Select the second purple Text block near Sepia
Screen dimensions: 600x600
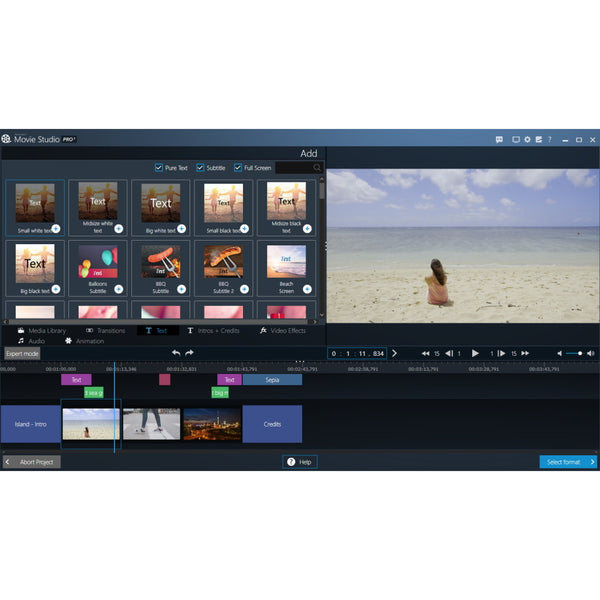tap(229, 380)
